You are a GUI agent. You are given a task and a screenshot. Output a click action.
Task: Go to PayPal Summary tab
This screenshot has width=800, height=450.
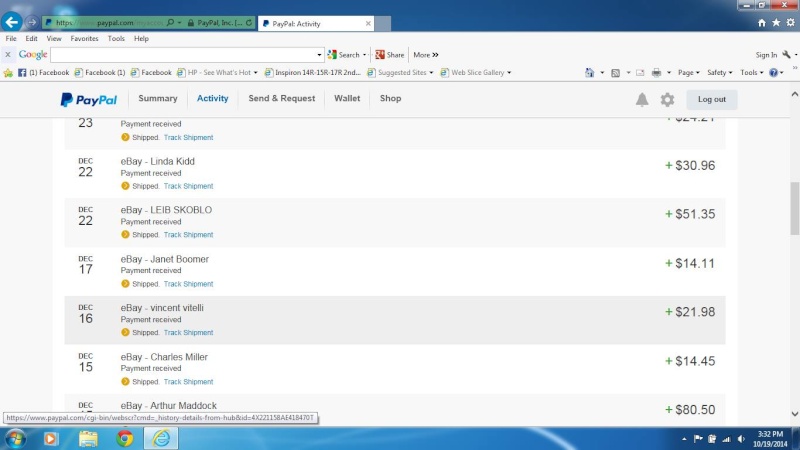pos(158,98)
